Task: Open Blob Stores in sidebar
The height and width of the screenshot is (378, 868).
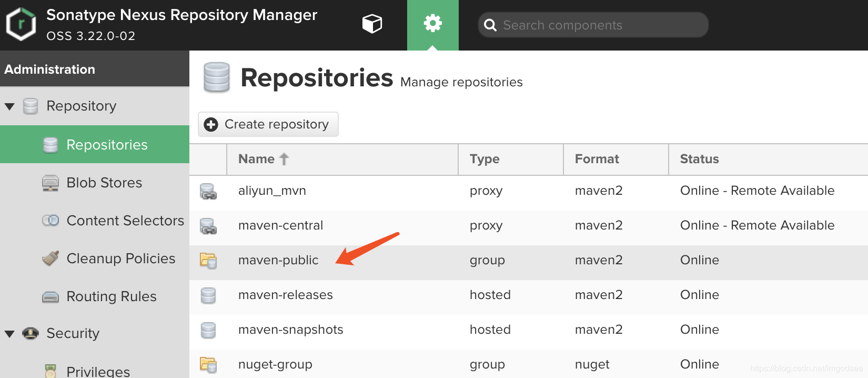Action: coord(104,183)
